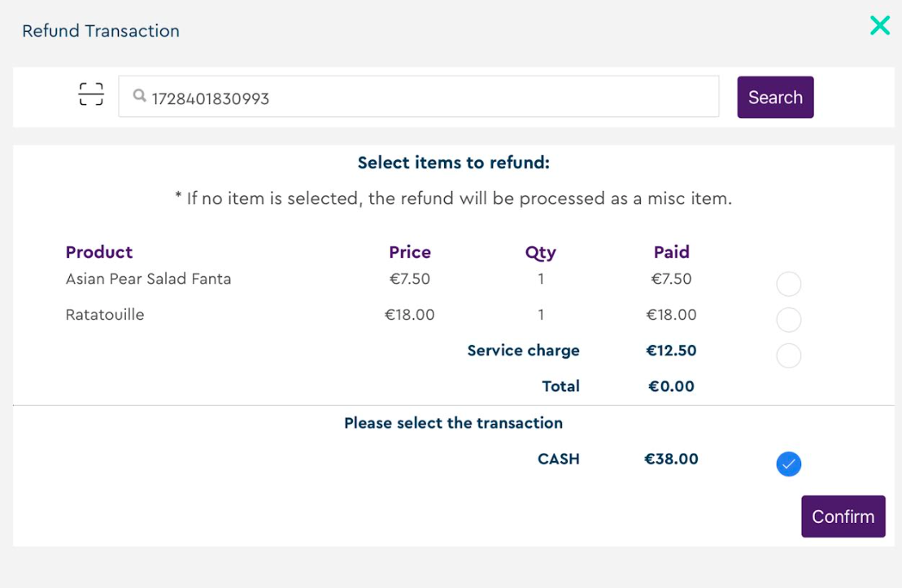Confirm the refund
902x588 pixels.
click(x=843, y=516)
